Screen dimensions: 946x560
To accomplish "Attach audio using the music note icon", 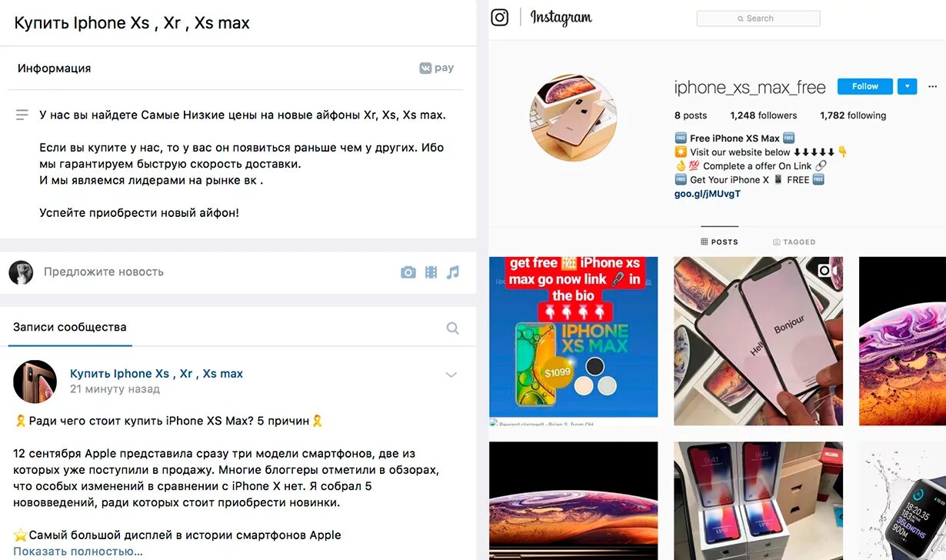I will tap(453, 272).
